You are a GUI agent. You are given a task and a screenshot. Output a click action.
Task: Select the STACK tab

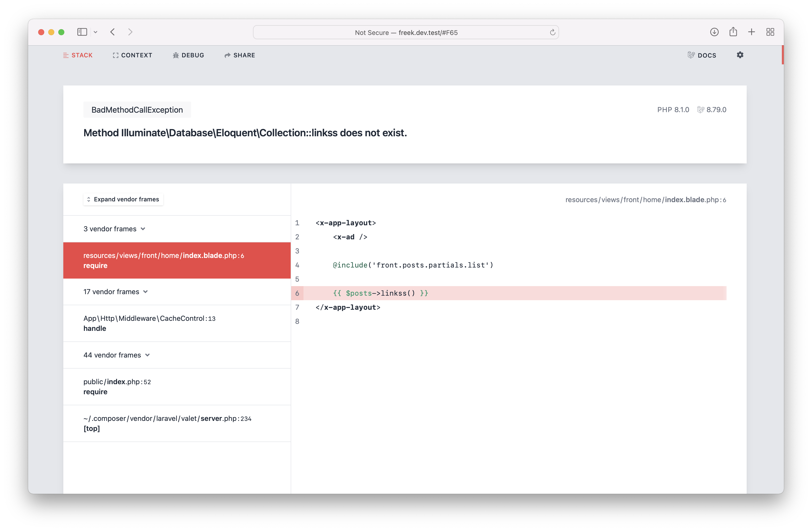[x=76, y=55]
